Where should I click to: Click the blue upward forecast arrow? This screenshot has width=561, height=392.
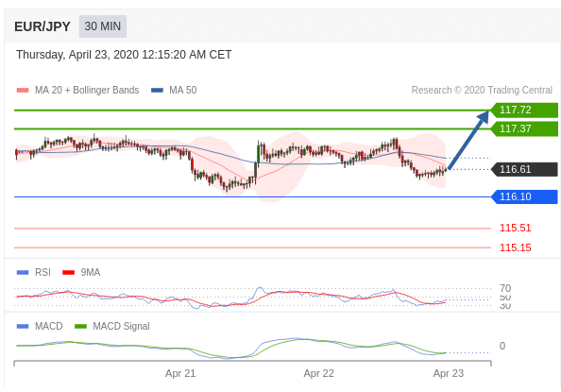tap(468, 140)
